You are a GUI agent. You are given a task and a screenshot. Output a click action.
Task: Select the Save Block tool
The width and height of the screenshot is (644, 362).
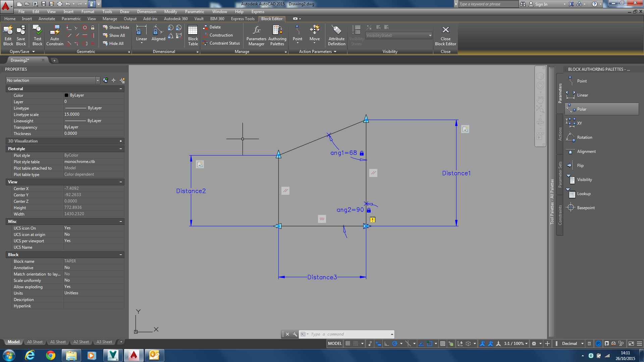pyautogui.click(x=21, y=35)
